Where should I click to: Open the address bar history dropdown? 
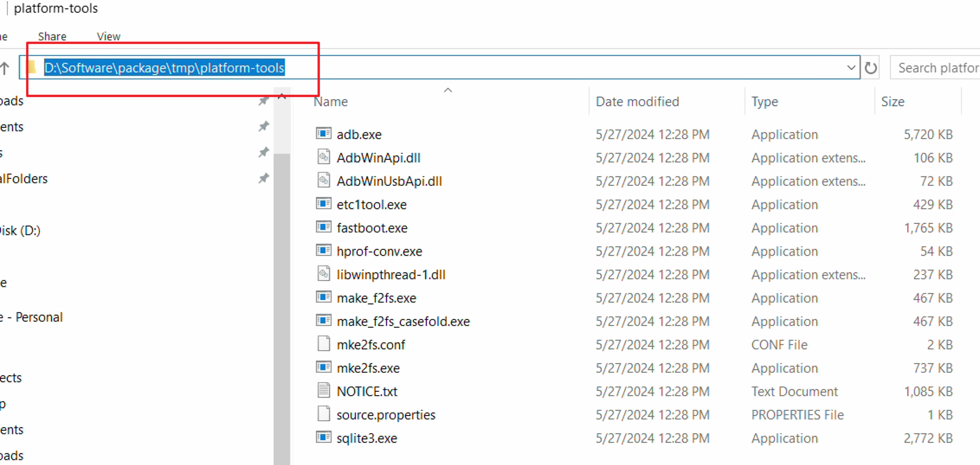coord(851,68)
